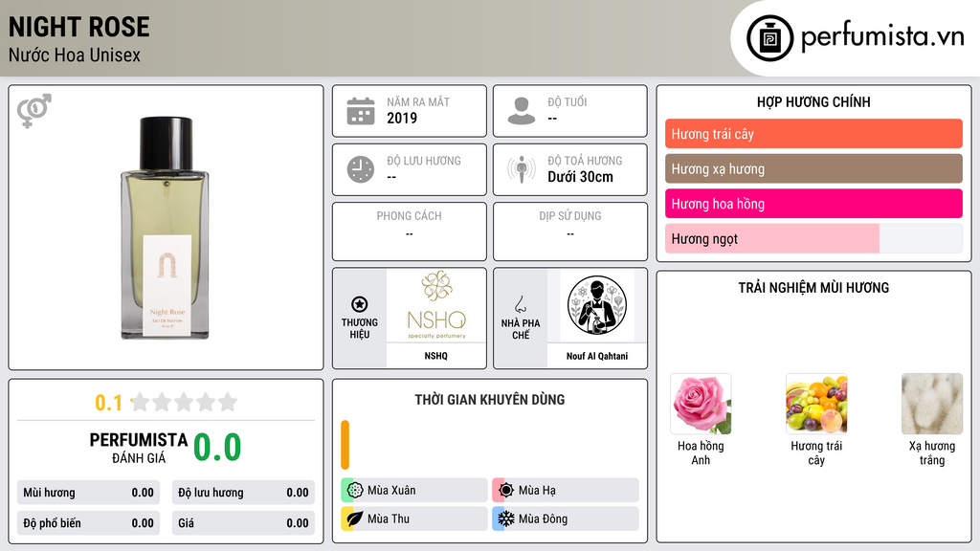This screenshot has width=980, height=551.
Task: Select the Mùa Thu season button
Action: pos(414,518)
